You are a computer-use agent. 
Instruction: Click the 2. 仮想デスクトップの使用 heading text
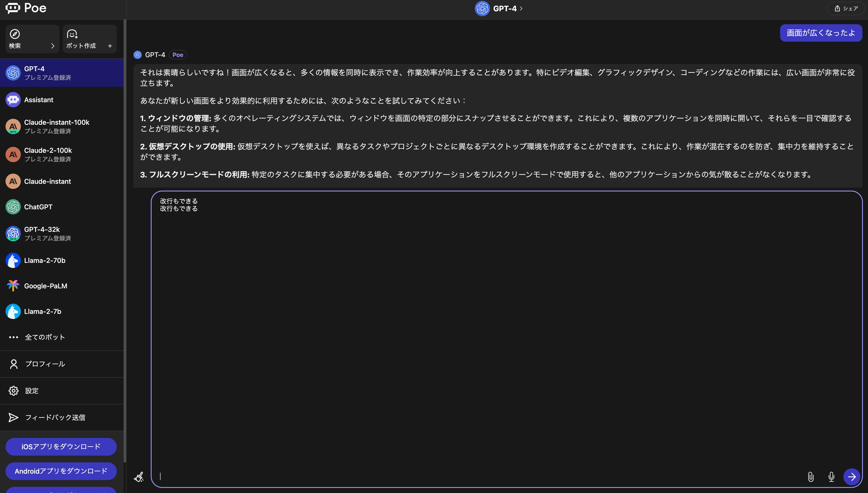188,146
